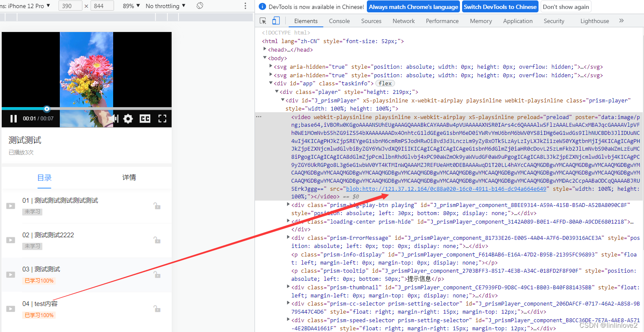Select the 详情 tab
The height and width of the screenshot is (332, 644).
pyautogui.click(x=129, y=178)
